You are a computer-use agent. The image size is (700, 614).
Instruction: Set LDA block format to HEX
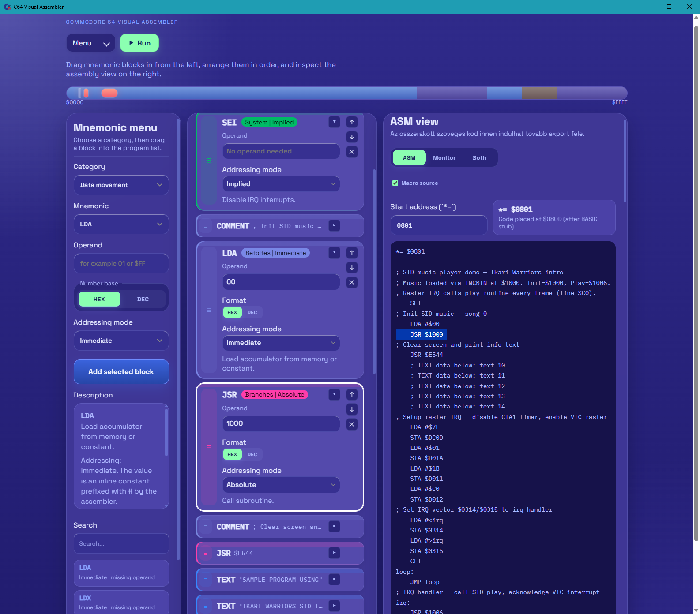point(232,312)
